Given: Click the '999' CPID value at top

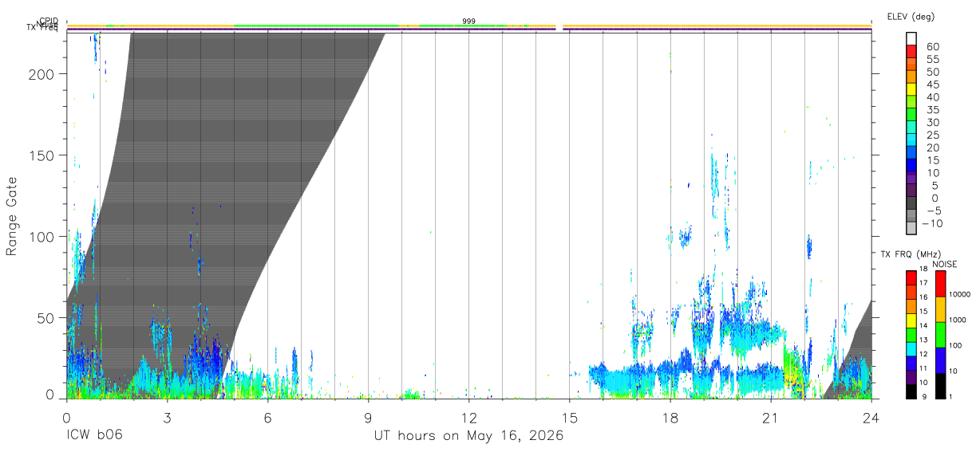Looking at the screenshot, I should coord(469,22).
